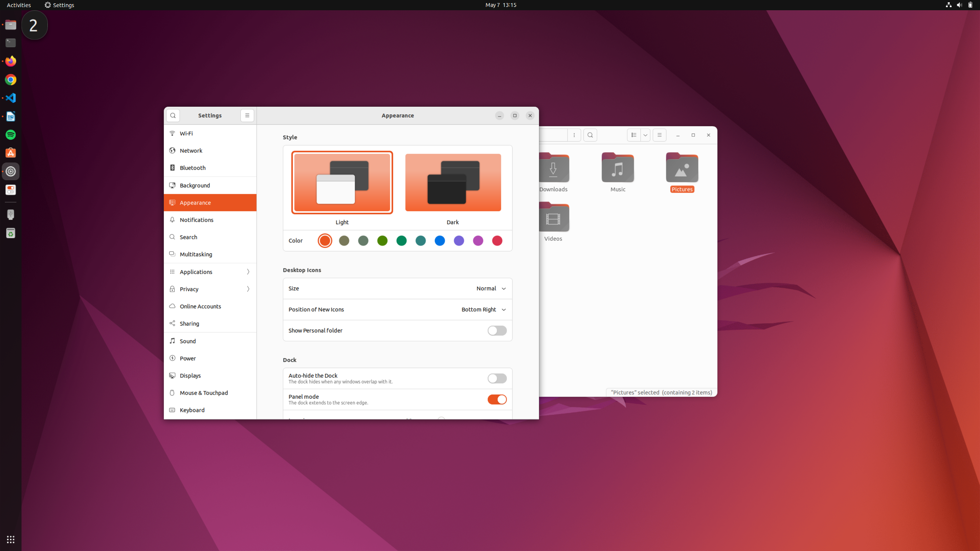Pick the red accent color

(x=497, y=241)
